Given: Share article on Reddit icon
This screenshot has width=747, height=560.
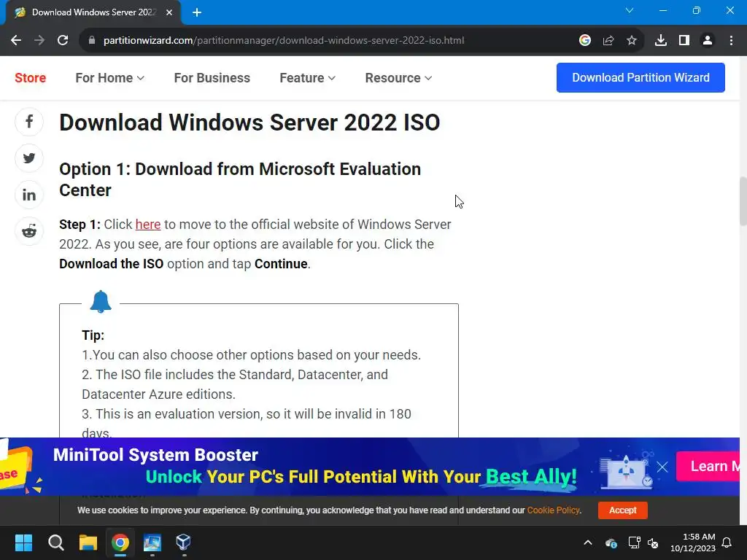Looking at the screenshot, I should pos(29,231).
